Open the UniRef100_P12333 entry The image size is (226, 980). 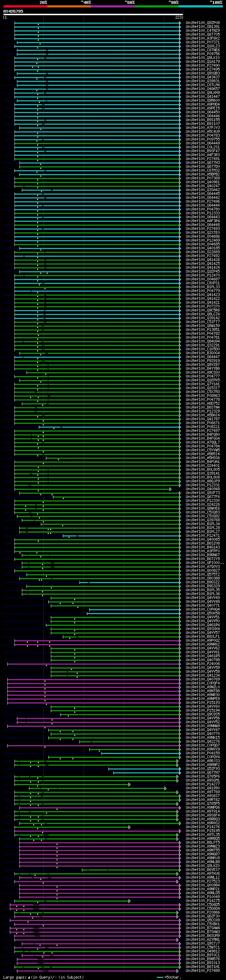point(203,213)
